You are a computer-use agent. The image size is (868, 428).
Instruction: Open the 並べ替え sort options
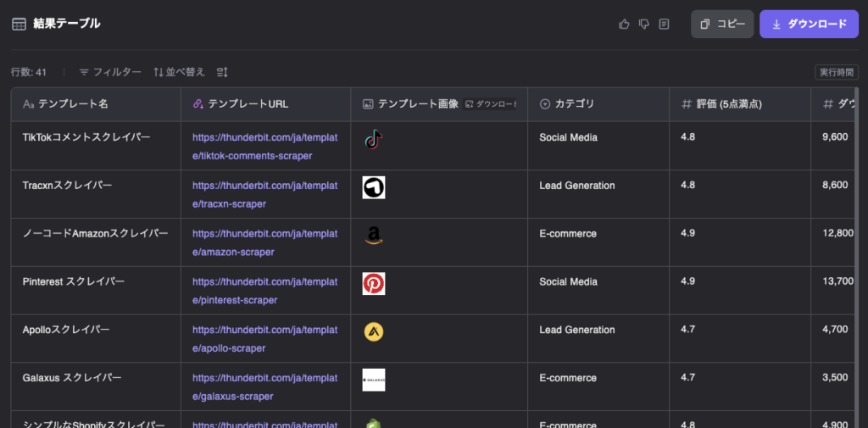[x=179, y=72]
